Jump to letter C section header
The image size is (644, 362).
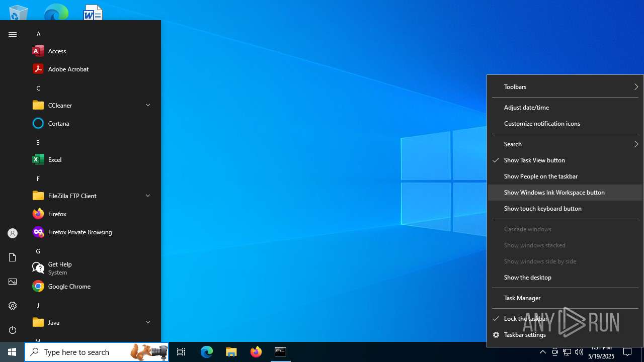[x=38, y=88]
